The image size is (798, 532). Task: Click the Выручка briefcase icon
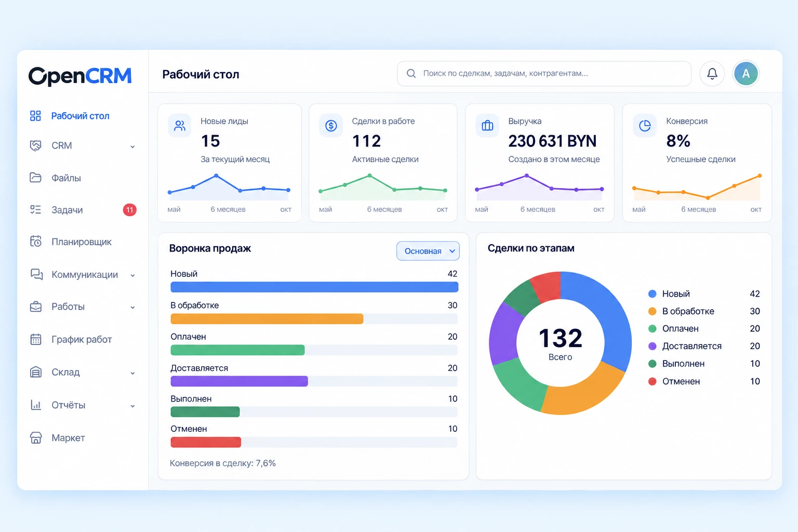pos(487,126)
